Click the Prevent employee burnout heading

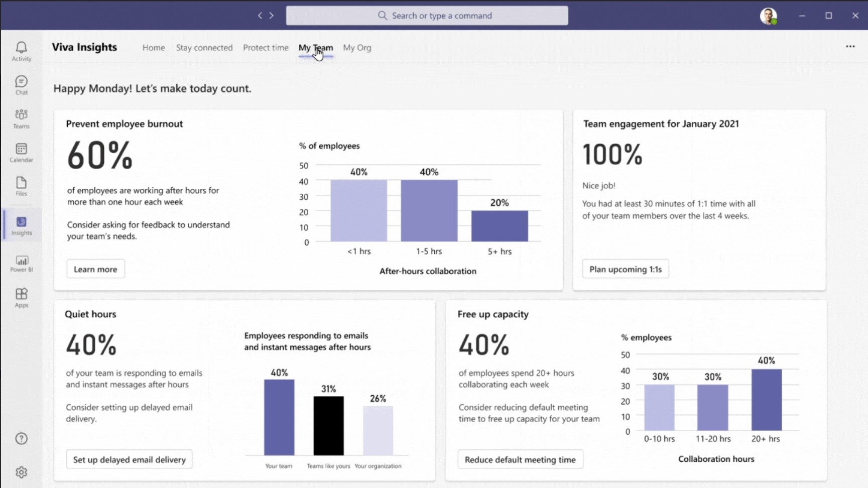(x=125, y=124)
